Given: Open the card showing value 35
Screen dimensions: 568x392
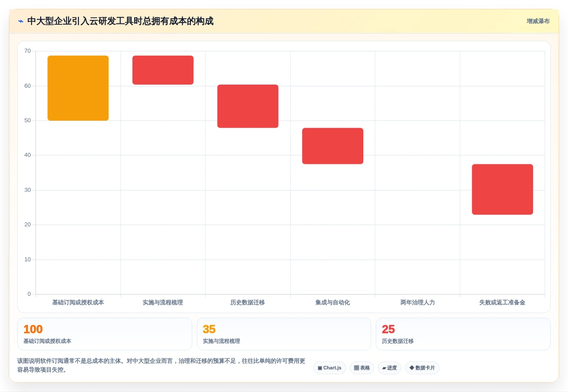Looking at the screenshot, I should [x=284, y=334].
